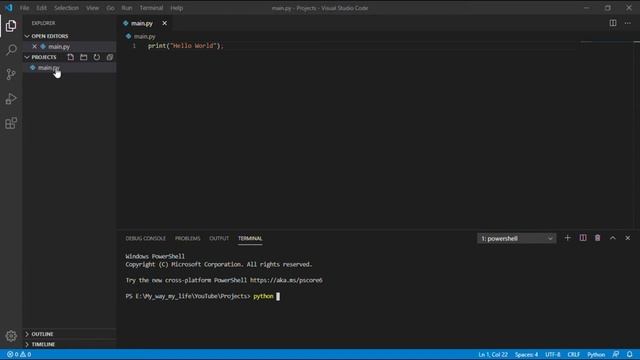Refresh the Projects explorer
Screen dimensions: 640x360
click(97, 57)
